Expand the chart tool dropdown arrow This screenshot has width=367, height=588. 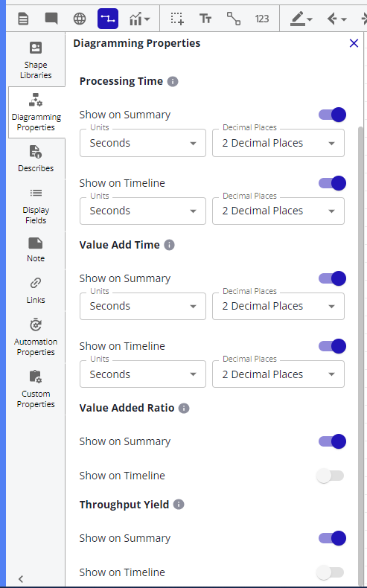pyautogui.click(x=147, y=19)
